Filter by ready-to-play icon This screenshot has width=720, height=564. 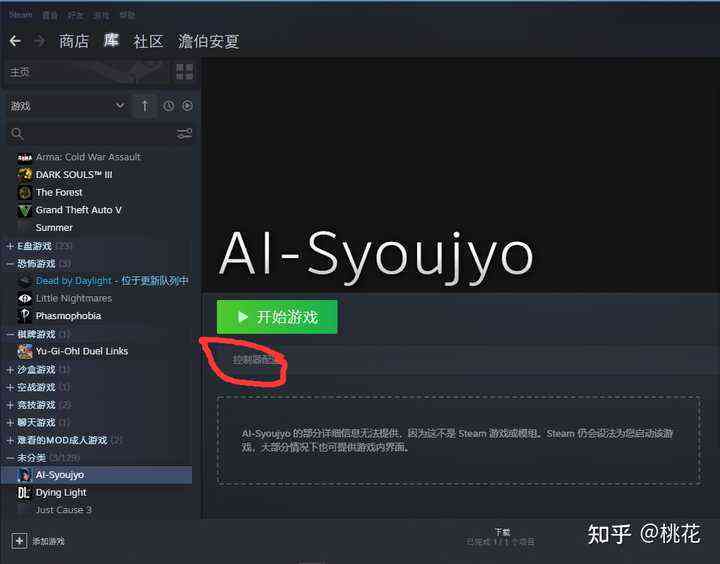187,106
